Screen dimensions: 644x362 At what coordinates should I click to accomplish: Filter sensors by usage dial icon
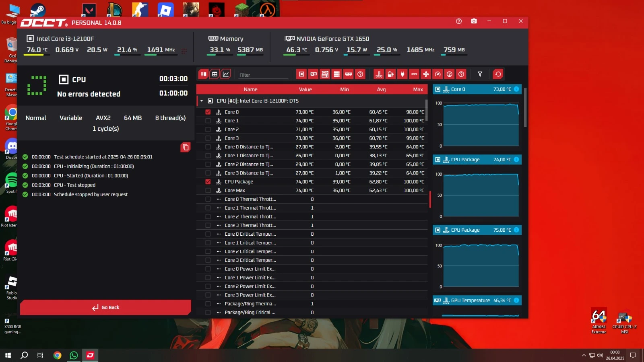[450, 74]
